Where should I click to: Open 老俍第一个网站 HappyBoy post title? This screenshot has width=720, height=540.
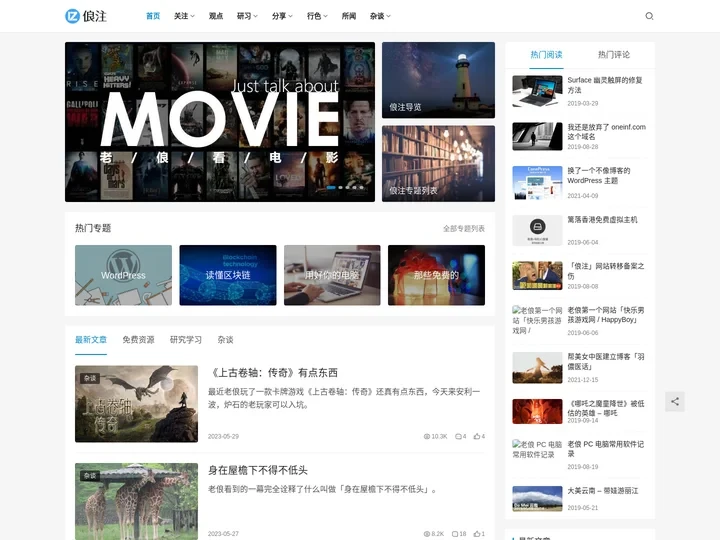[x=606, y=315]
